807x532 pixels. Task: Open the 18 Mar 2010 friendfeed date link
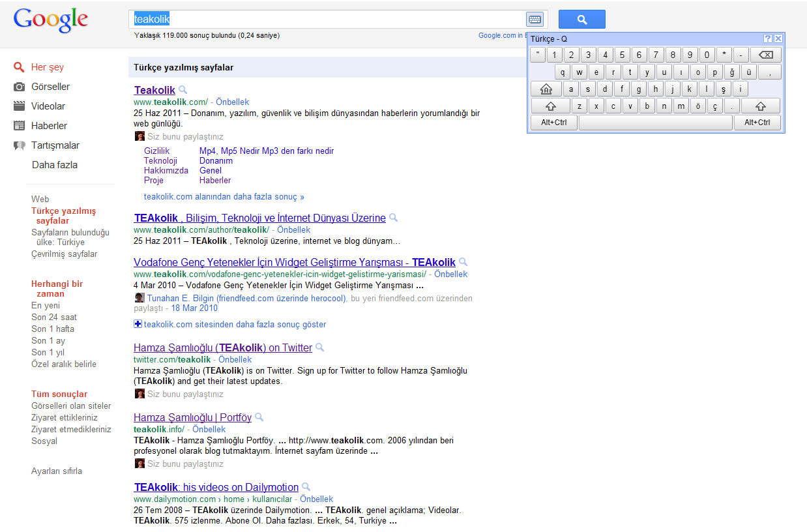click(194, 308)
